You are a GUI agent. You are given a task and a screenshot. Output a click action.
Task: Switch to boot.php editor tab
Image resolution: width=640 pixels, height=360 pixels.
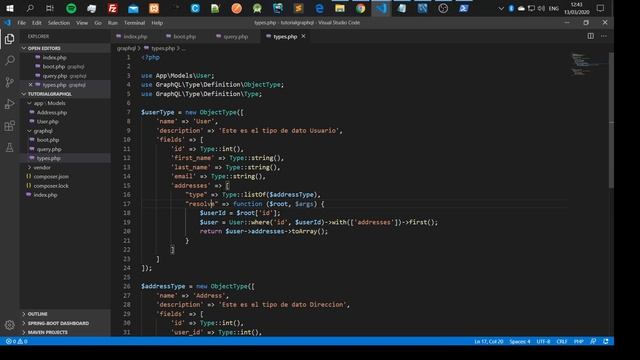(184, 36)
